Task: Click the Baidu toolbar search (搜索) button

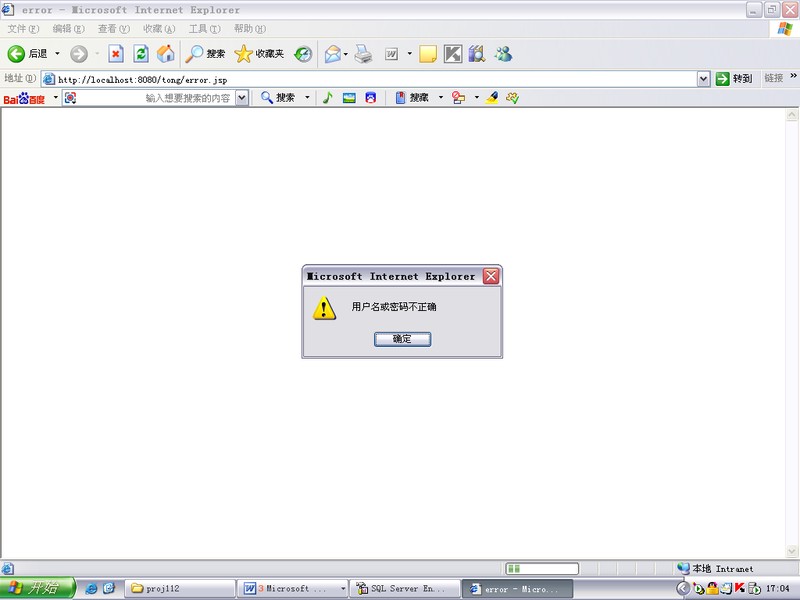Action: (278, 97)
